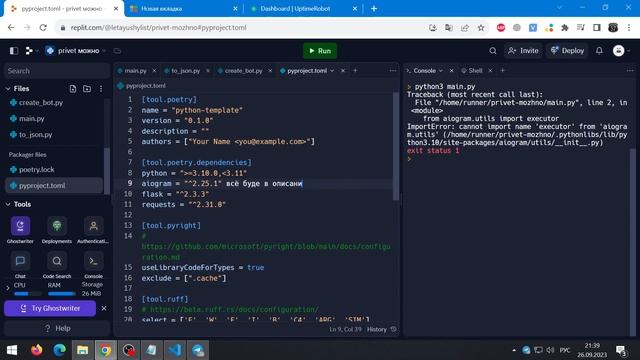The width and height of the screenshot is (640, 360).
Task: Switch to Новая вкладка browser tab
Action: click(x=161, y=9)
